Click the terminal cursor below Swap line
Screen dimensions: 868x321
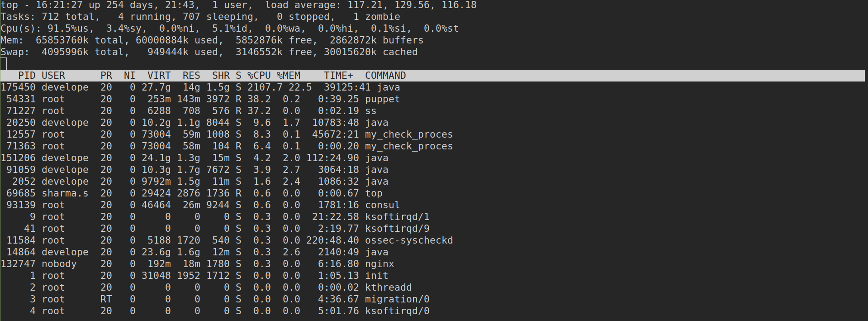tap(4, 64)
